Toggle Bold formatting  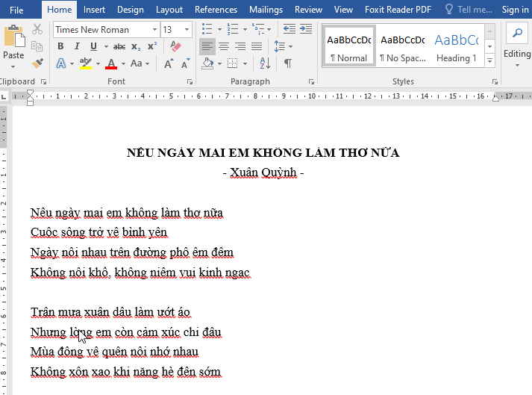(60, 46)
